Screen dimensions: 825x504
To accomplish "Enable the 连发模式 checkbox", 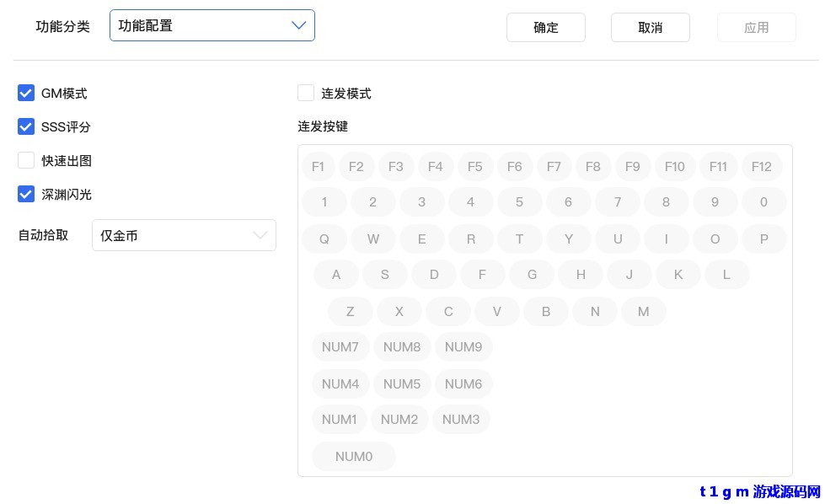I will click(x=306, y=93).
